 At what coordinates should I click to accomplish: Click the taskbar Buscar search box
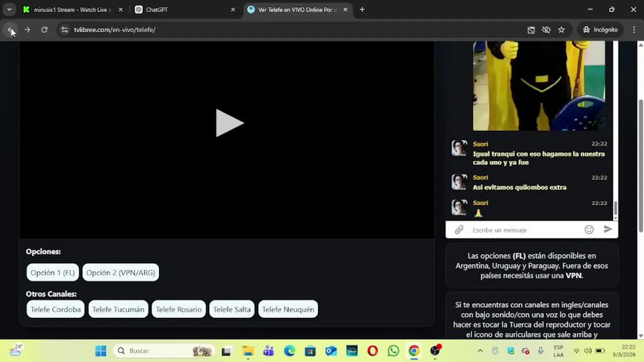(x=164, y=351)
